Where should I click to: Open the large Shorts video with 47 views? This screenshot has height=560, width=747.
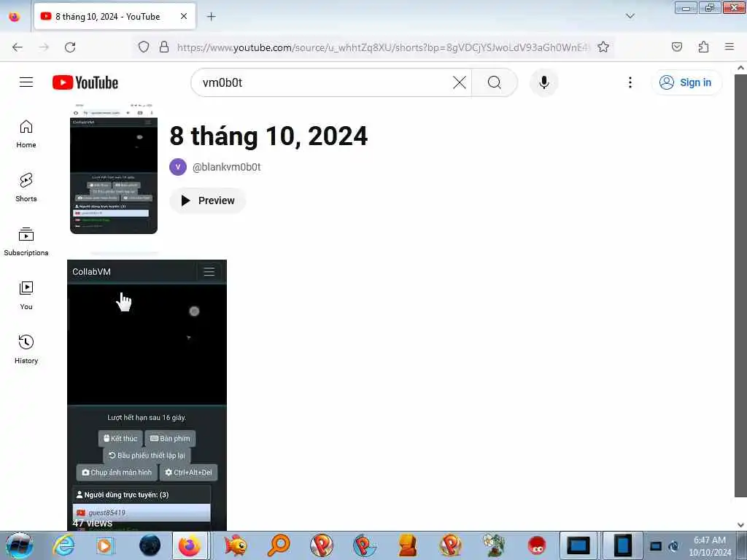(147, 395)
